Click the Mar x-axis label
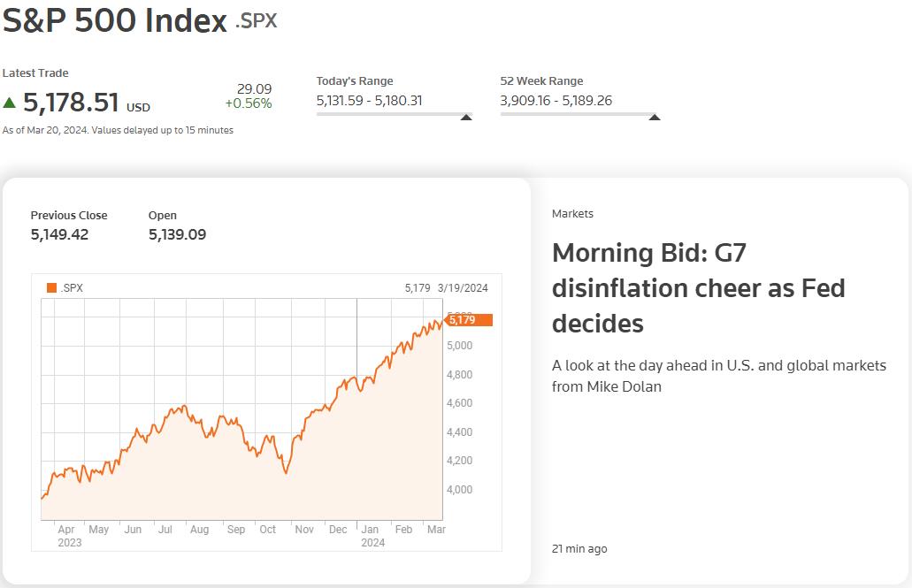This screenshot has width=912, height=588. coord(436,530)
